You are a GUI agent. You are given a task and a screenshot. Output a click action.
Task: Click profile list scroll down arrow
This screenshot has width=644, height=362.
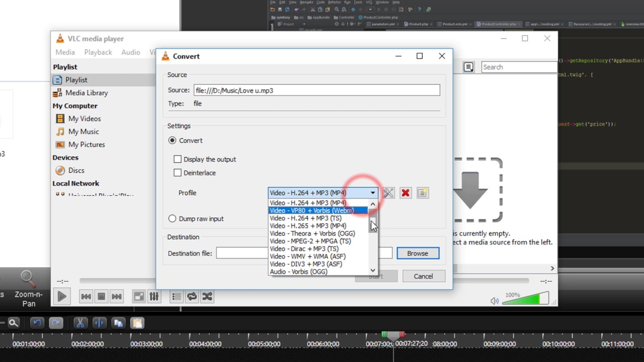(x=373, y=270)
